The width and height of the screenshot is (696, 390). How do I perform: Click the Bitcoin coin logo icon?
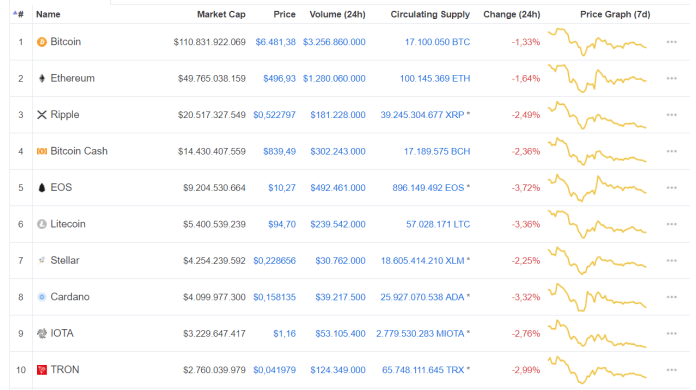tap(42, 42)
